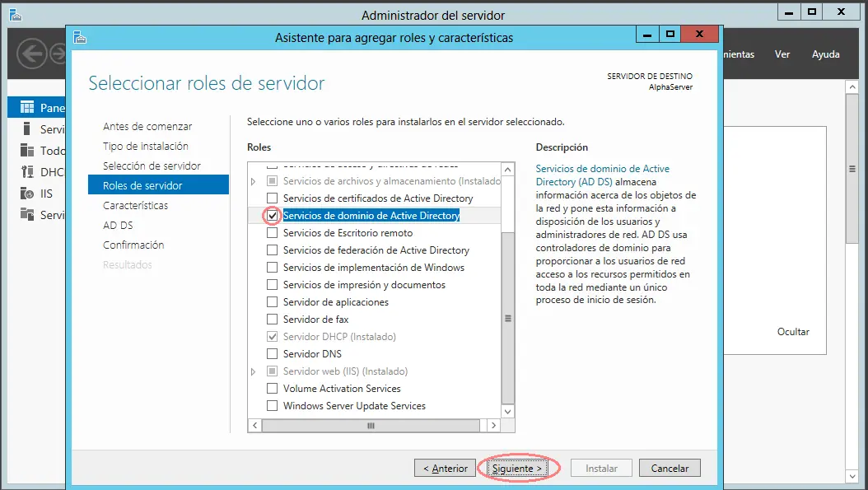The height and width of the screenshot is (490, 868).
Task: Check Servidor de aplicaciones role
Action: (x=272, y=301)
